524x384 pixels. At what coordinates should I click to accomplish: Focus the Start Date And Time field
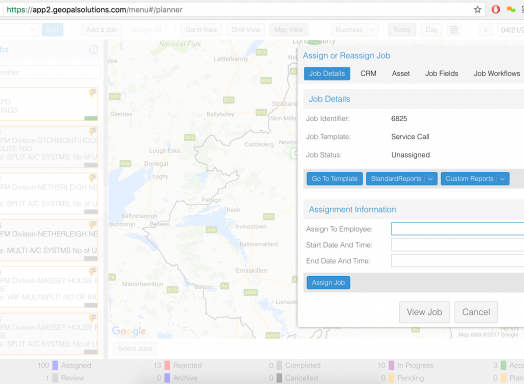click(x=457, y=245)
